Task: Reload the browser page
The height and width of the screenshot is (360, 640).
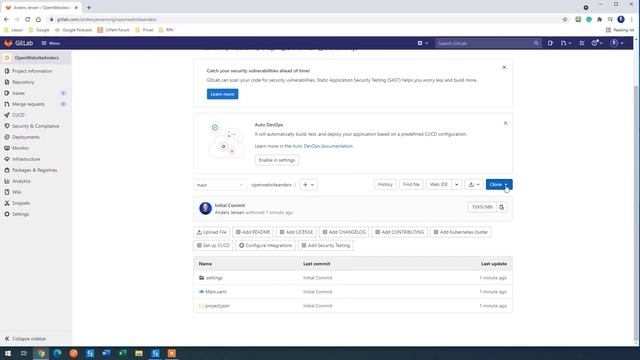Action: coord(27,19)
